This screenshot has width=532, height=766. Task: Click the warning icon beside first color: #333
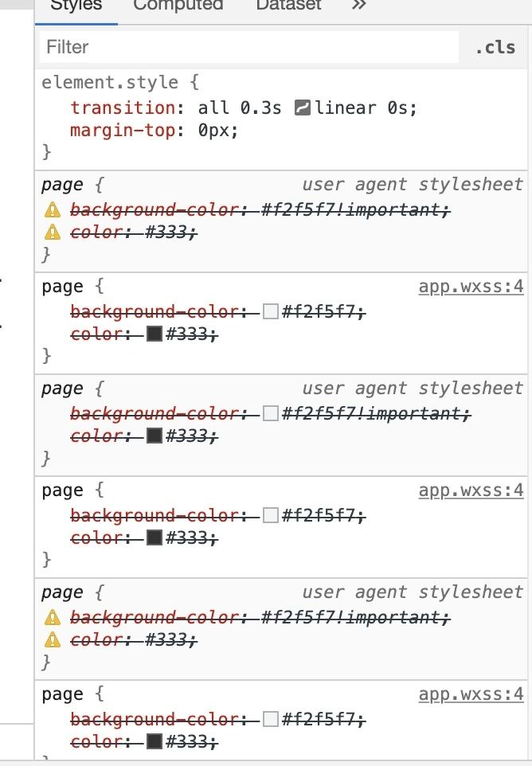53,232
